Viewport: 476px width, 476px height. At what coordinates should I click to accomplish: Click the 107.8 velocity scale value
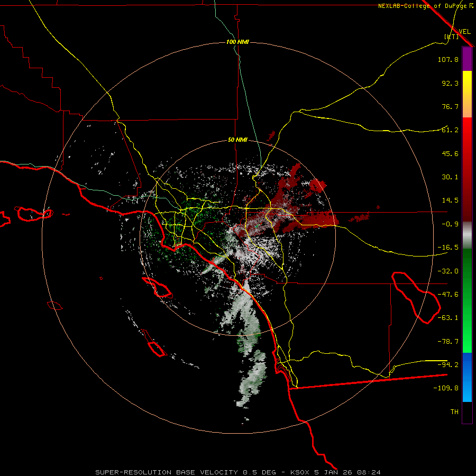tap(448, 59)
